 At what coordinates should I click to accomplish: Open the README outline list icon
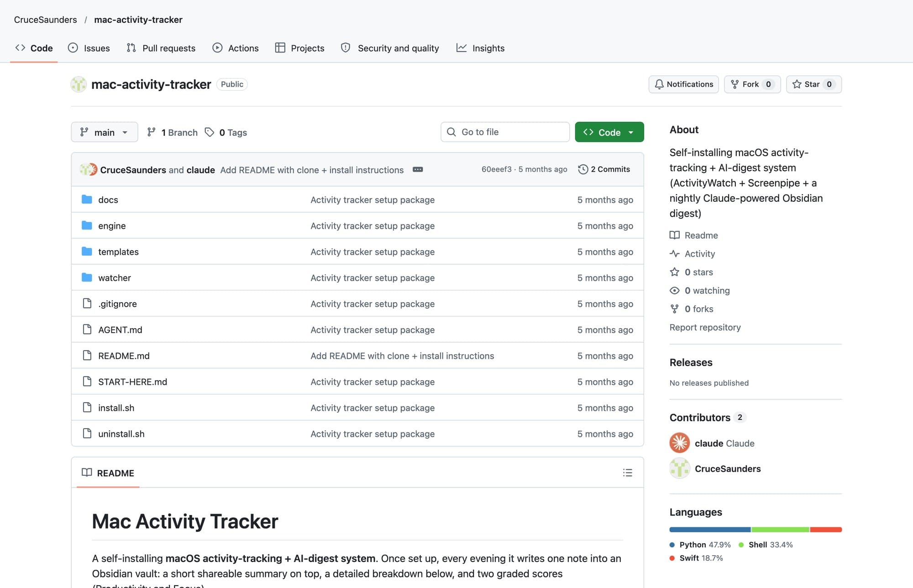click(x=628, y=473)
